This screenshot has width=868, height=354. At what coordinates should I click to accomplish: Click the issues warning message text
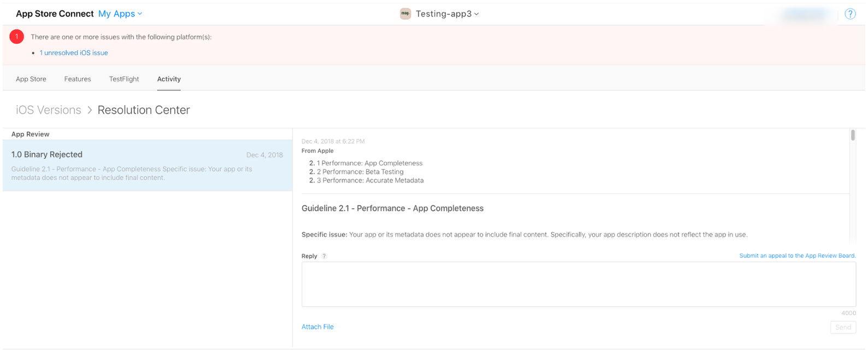pyautogui.click(x=121, y=37)
